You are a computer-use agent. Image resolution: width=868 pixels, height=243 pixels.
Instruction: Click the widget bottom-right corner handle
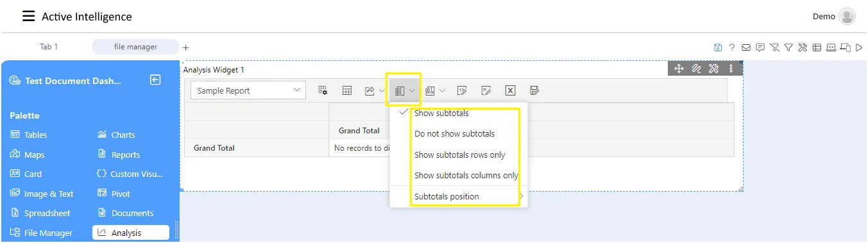pyautogui.click(x=740, y=188)
